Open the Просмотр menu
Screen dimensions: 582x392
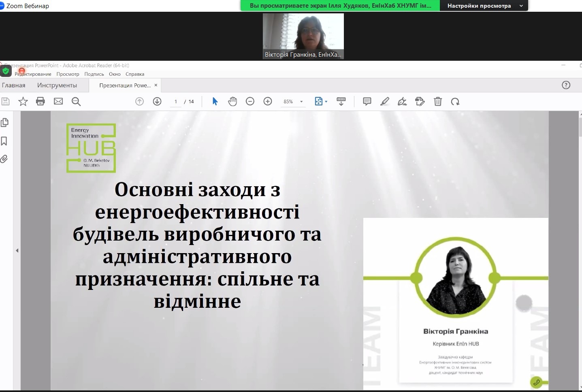pos(68,74)
